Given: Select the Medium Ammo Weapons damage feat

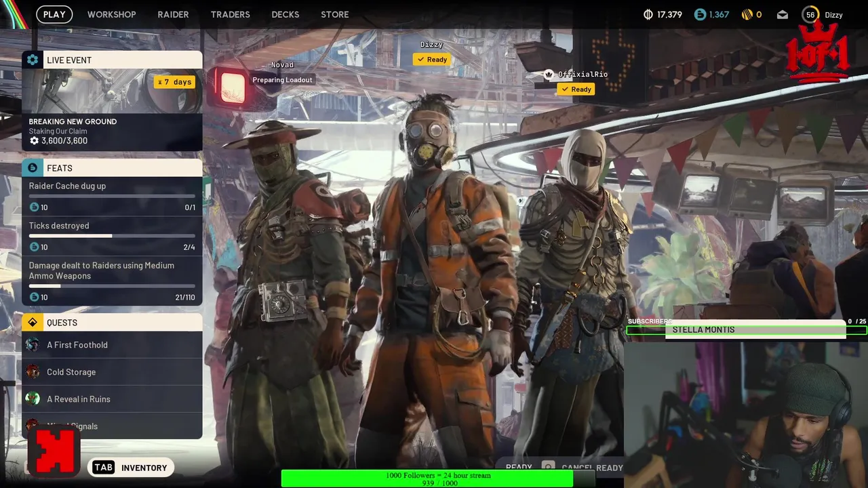Looking at the screenshot, I should click(112, 281).
